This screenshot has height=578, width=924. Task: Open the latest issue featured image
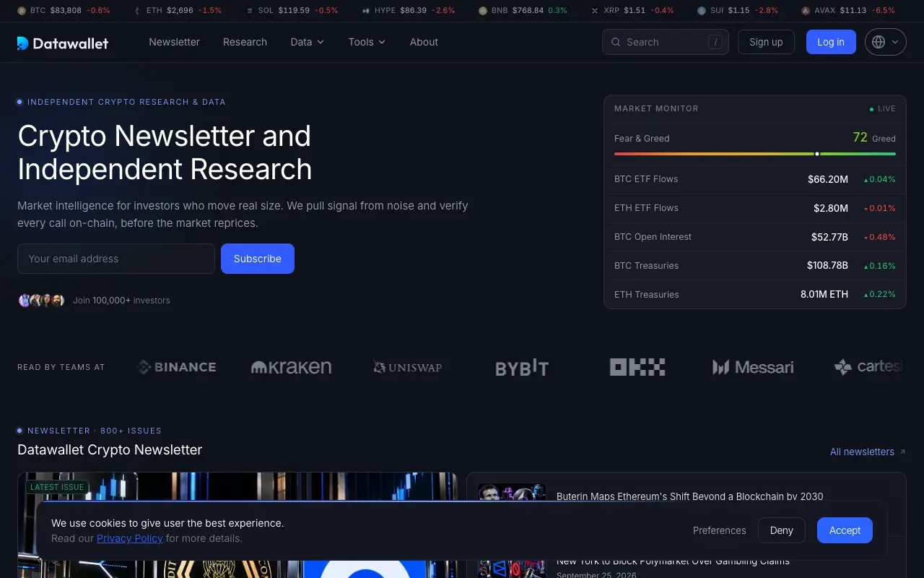pyautogui.click(x=237, y=486)
